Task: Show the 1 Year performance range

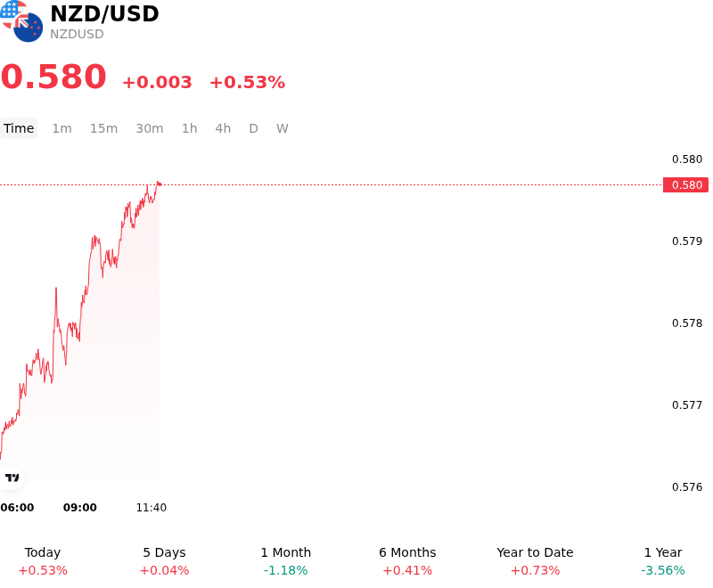Action: coord(663,561)
